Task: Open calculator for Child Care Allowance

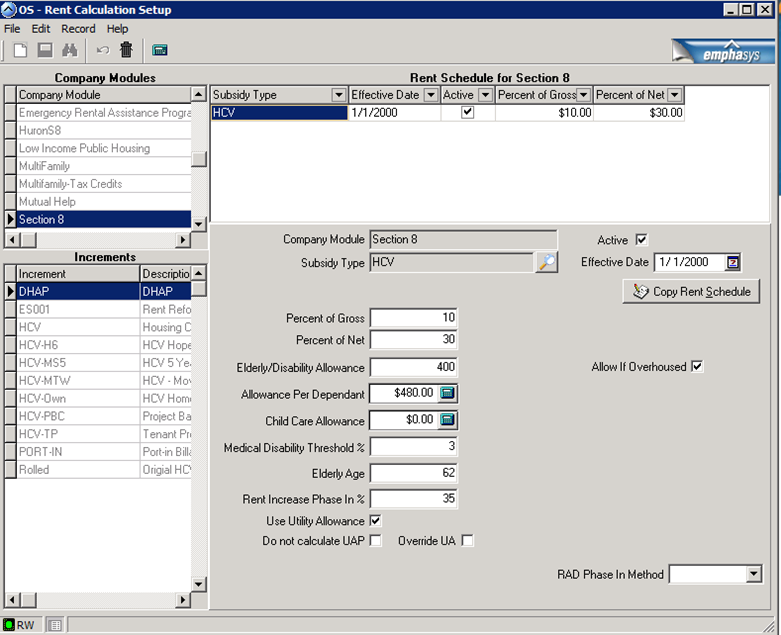Action: [x=447, y=420]
